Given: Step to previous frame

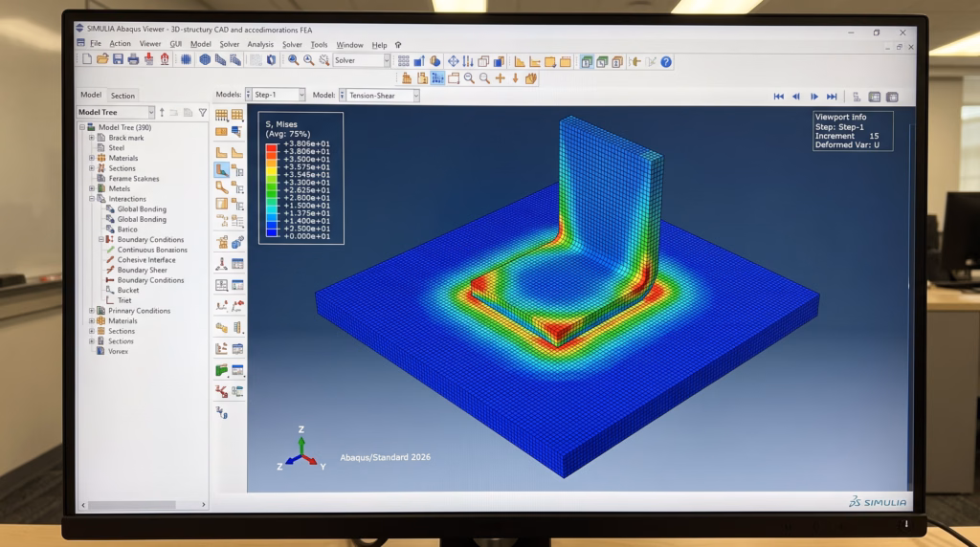Looking at the screenshot, I should [795, 97].
